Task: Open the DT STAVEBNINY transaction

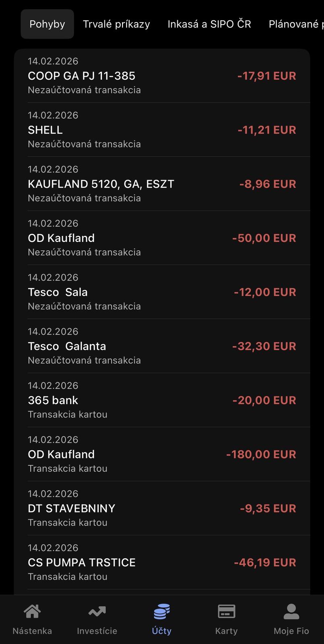Action: click(x=121, y=508)
